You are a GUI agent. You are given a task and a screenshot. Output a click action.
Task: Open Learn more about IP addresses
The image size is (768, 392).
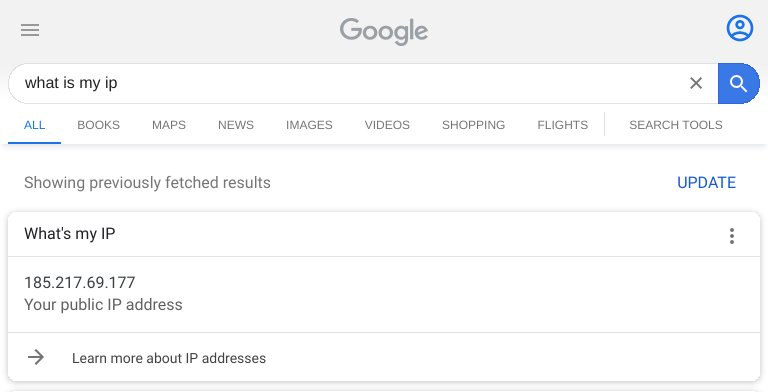(169, 358)
